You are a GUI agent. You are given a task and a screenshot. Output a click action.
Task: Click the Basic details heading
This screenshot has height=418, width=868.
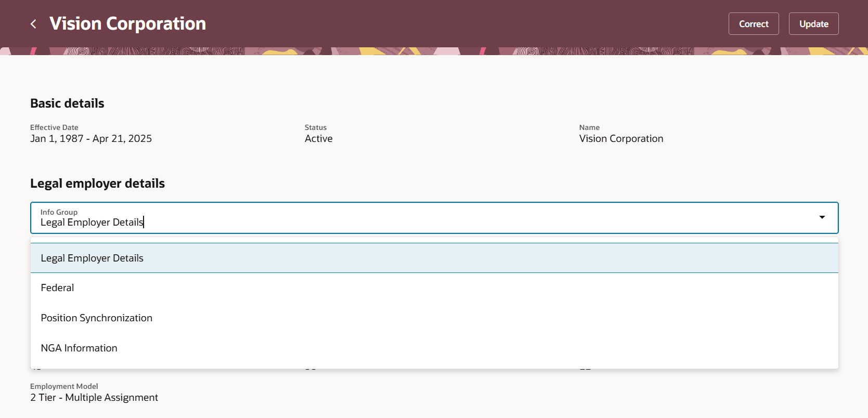pyautogui.click(x=67, y=103)
